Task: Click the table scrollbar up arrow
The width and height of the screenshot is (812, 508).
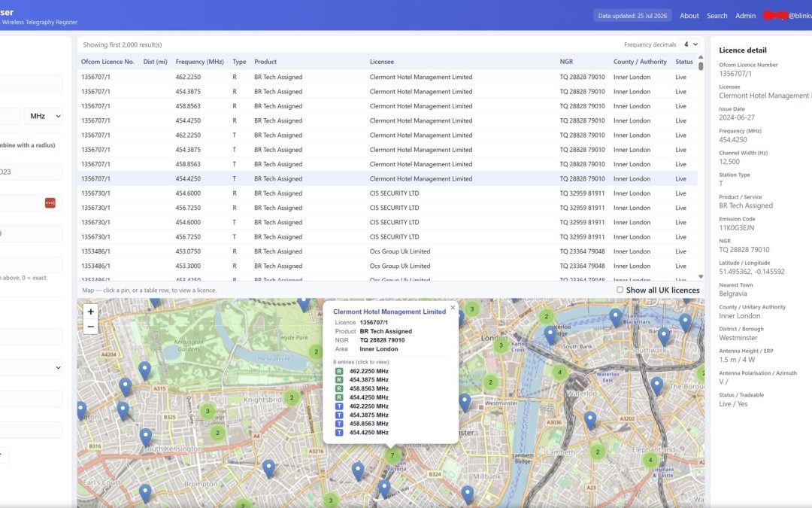Action: (701, 57)
